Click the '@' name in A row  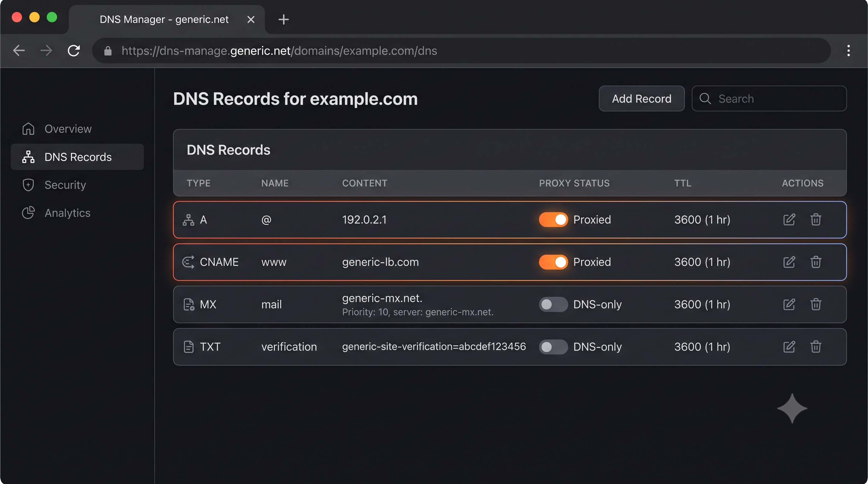pos(266,220)
